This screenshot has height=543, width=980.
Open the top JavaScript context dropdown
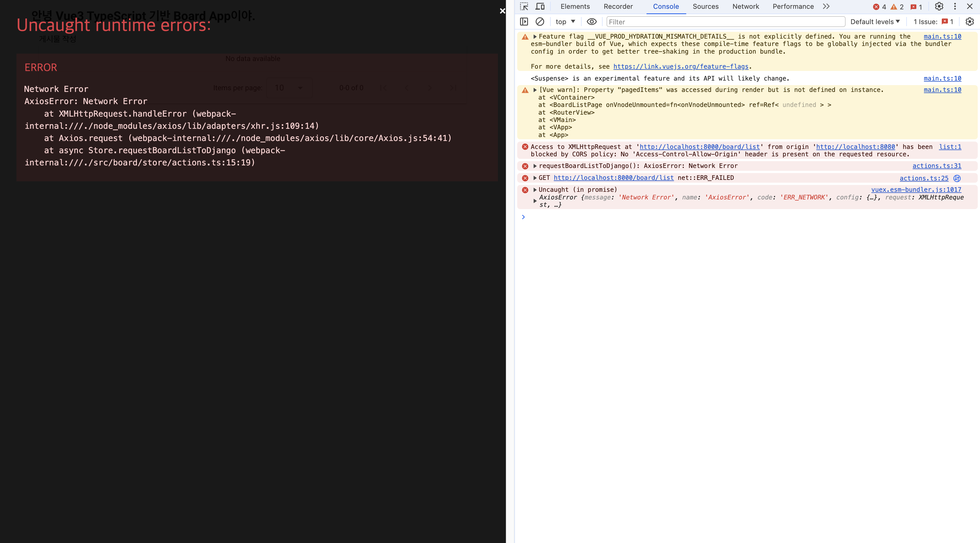point(565,22)
